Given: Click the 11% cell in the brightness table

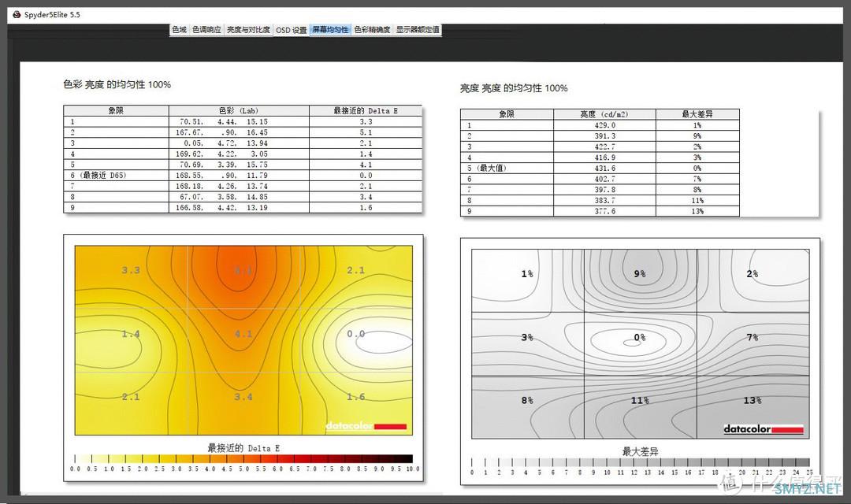Looking at the screenshot, I should pyautogui.click(x=697, y=200).
